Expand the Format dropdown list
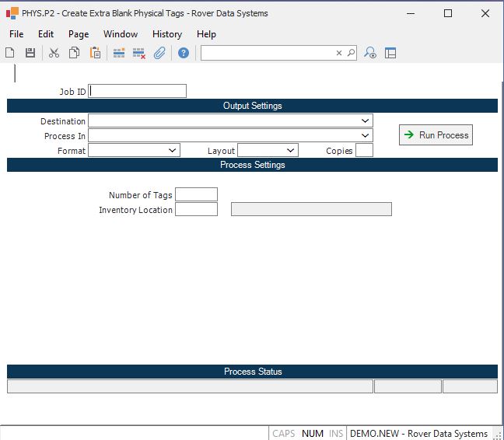 coord(173,151)
